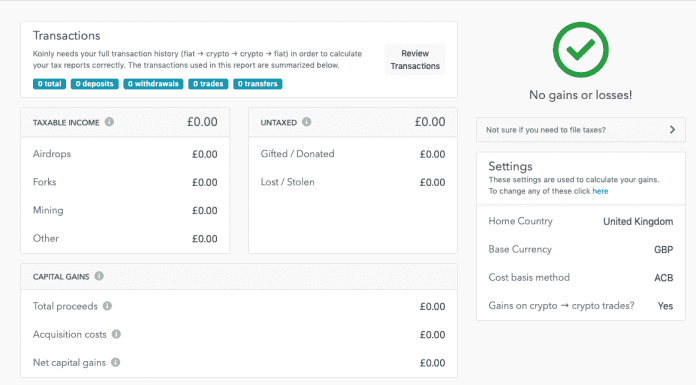The height and width of the screenshot is (385, 696).
Task: Click the Acquisition costs info icon
Action: 116,334
